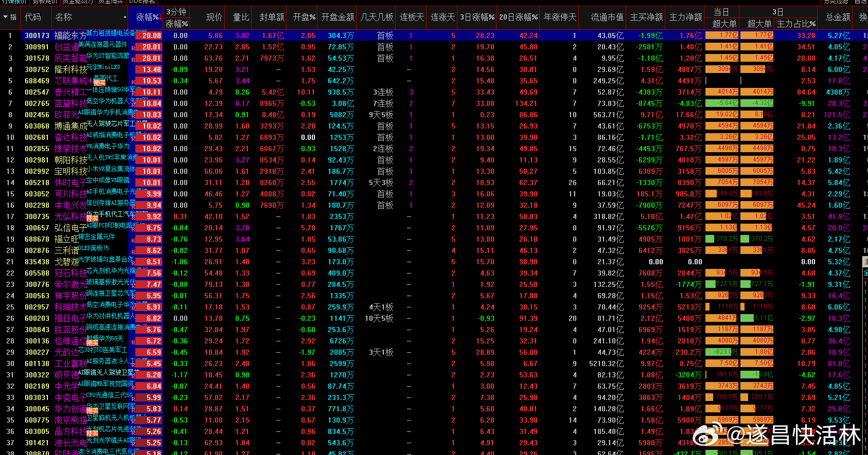
Task: Select the 蓝黛科技 stock name
Action: tap(71, 103)
